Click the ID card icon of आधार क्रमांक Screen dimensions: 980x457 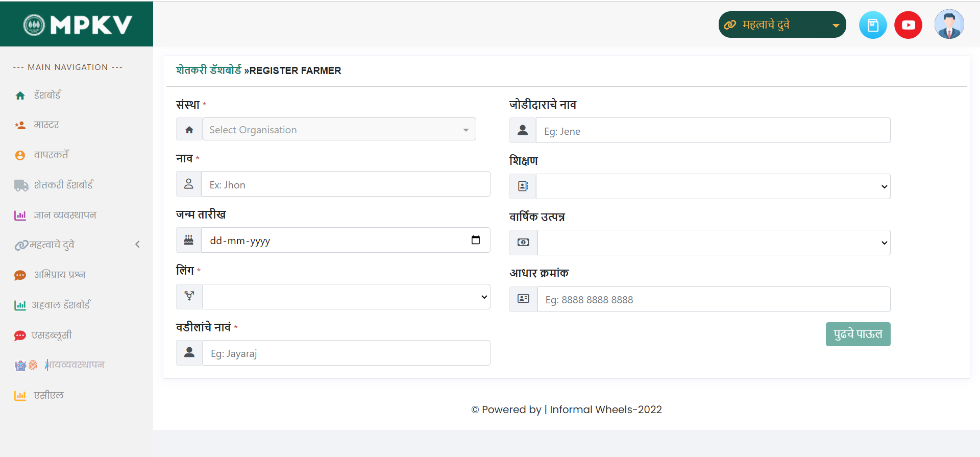tap(524, 299)
